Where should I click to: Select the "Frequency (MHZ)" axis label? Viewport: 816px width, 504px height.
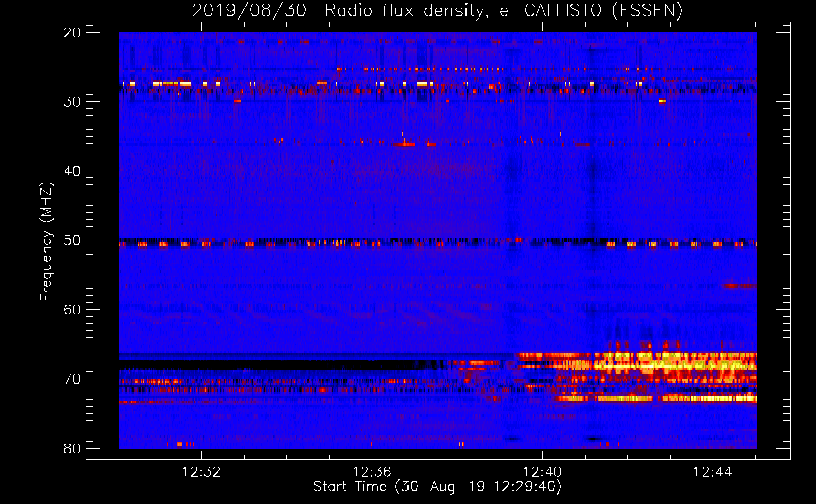46,242
